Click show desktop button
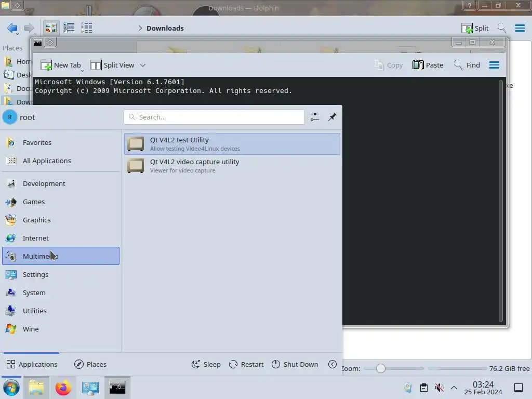Image resolution: width=532 pixels, height=399 pixels. [x=518, y=388]
